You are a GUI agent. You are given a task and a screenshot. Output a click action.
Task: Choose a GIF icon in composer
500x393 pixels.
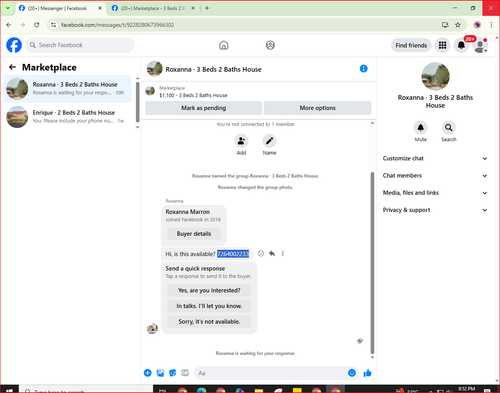point(185,373)
